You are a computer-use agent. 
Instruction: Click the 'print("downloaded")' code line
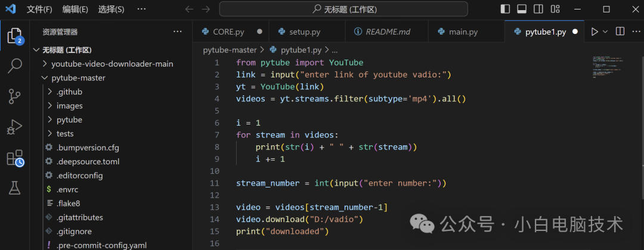(283, 232)
